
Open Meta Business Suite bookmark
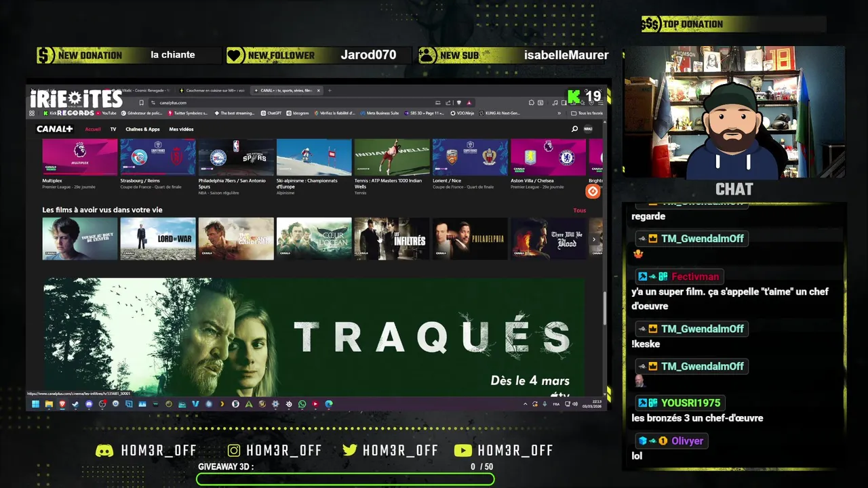coord(380,113)
